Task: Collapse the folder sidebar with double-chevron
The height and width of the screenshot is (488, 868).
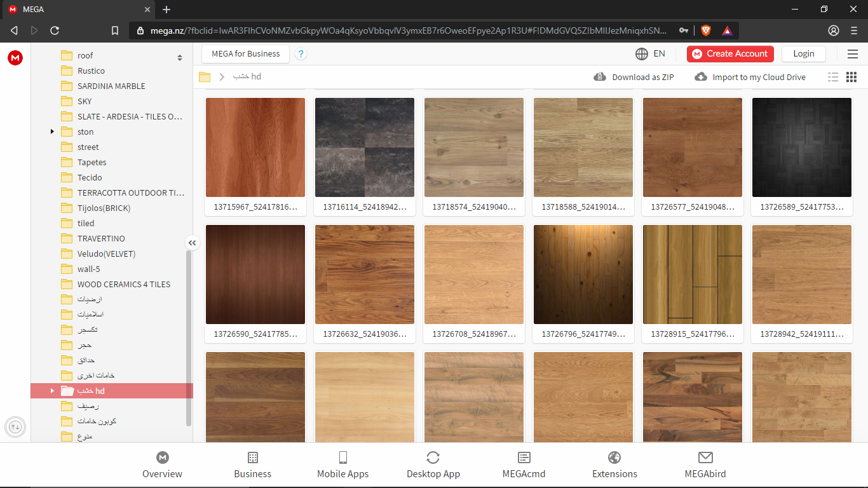Action: tap(192, 243)
